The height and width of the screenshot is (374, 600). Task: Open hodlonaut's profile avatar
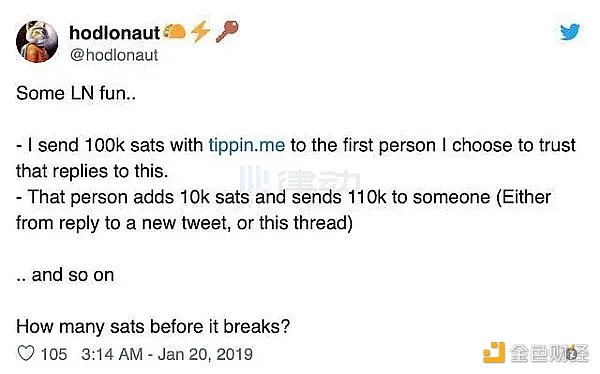(37, 41)
